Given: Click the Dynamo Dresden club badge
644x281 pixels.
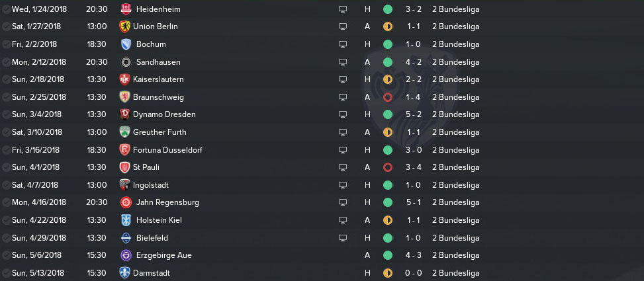Looking at the screenshot, I should tap(124, 114).
